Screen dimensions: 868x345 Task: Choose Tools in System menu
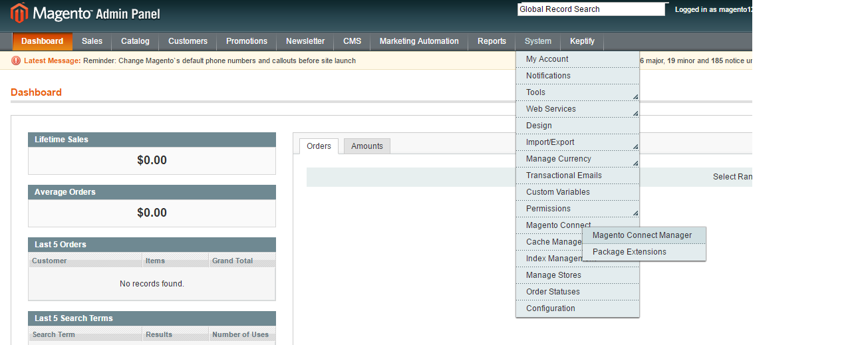coord(577,92)
